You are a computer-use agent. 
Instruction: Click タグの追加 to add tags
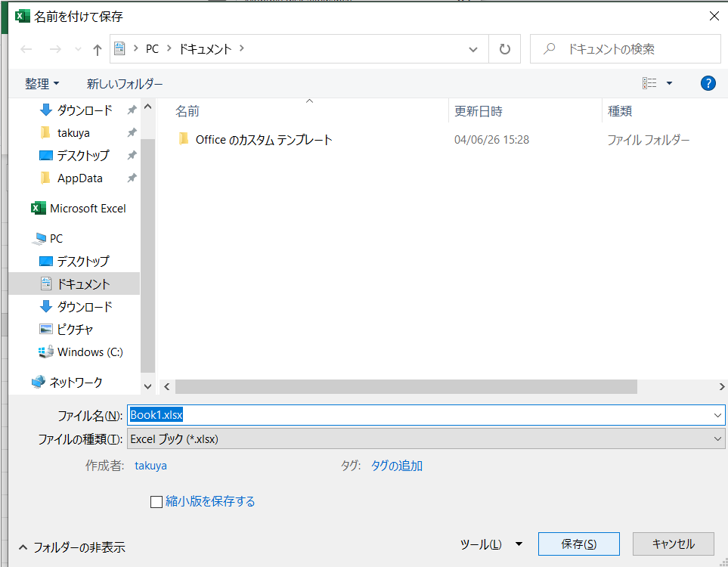point(396,466)
